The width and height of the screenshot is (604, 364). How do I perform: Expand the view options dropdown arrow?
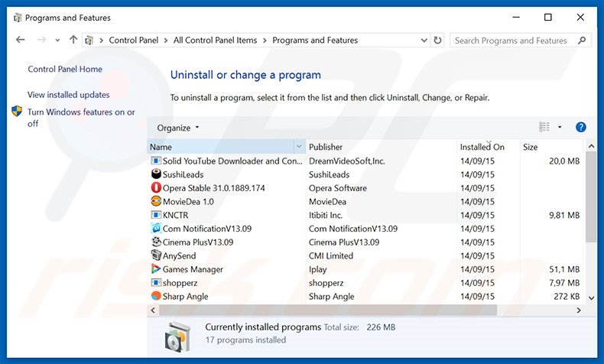[x=560, y=128]
